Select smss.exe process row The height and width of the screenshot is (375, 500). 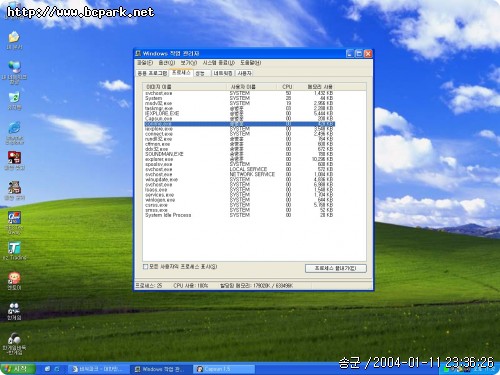[239, 210]
